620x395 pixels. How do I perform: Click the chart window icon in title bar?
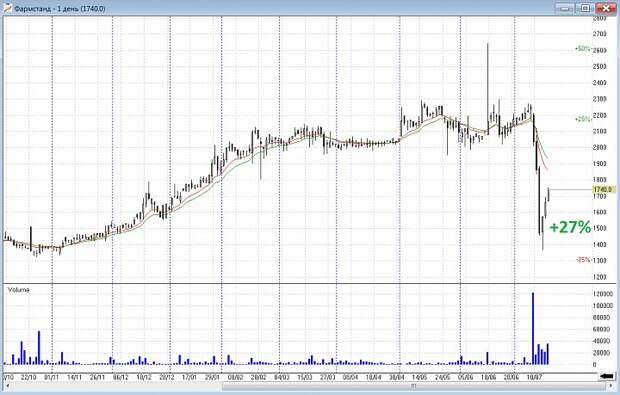click(7, 8)
